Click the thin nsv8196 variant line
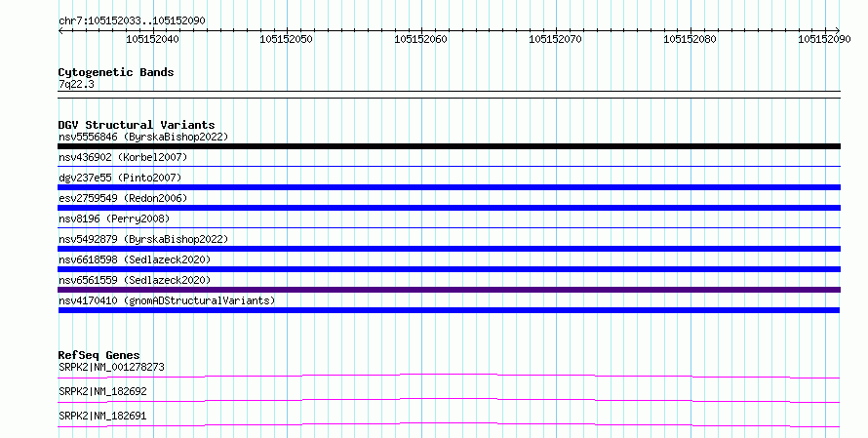This screenshot has height=438, width=868. (x=449, y=227)
